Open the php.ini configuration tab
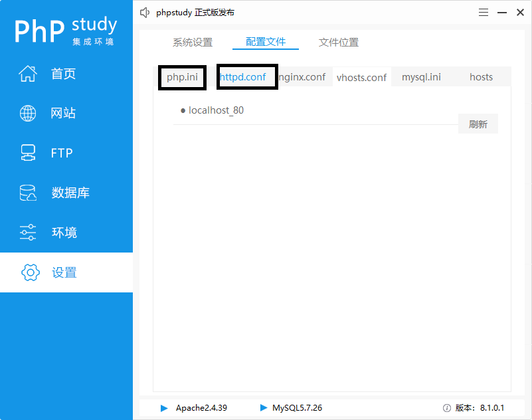The width and height of the screenshot is (532, 420). 182,77
